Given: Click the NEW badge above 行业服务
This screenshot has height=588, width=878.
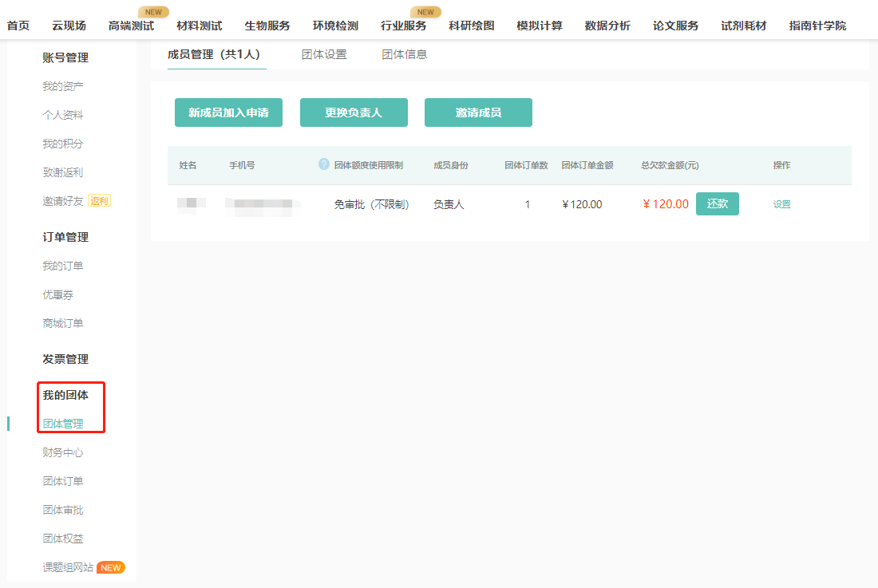Looking at the screenshot, I should point(426,12).
